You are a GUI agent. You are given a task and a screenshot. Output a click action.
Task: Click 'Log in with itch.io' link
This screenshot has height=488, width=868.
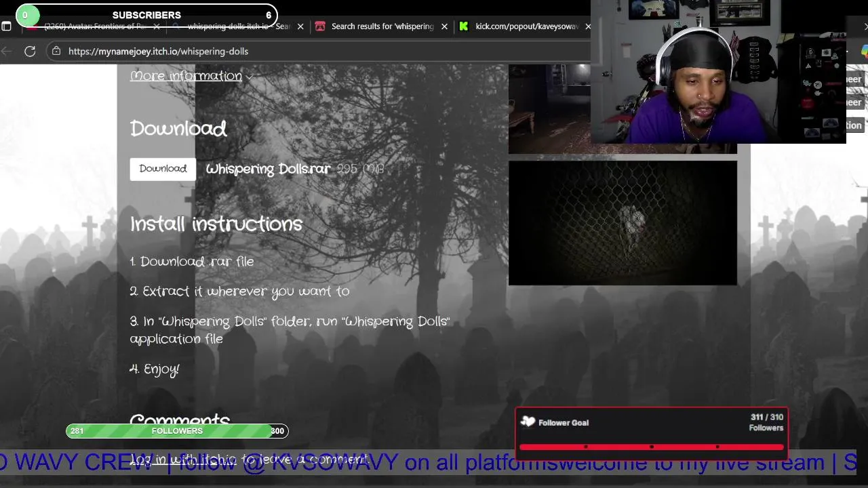[x=184, y=460]
